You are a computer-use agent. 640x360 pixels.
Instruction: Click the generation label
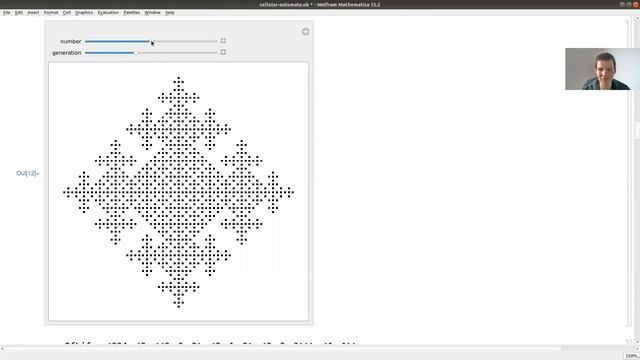67,53
